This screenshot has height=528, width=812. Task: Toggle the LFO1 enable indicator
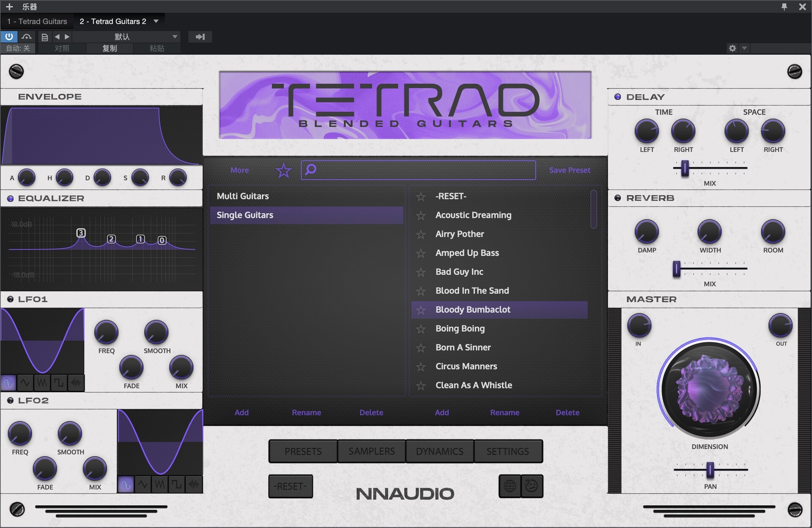[x=10, y=299]
